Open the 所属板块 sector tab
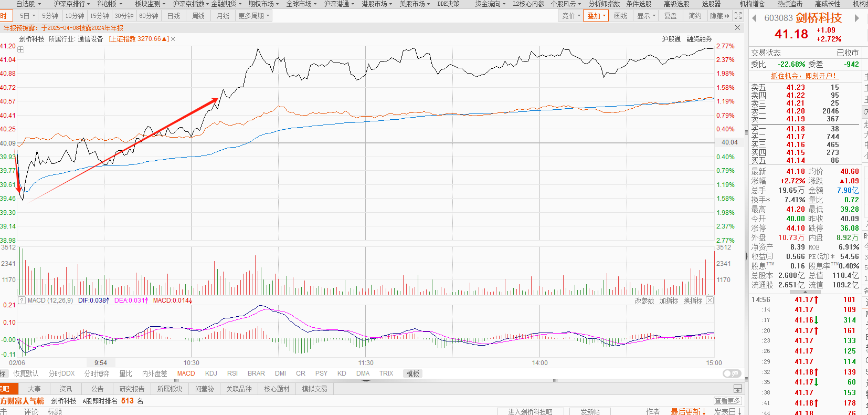This screenshot has height=415, width=868. click(x=170, y=389)
